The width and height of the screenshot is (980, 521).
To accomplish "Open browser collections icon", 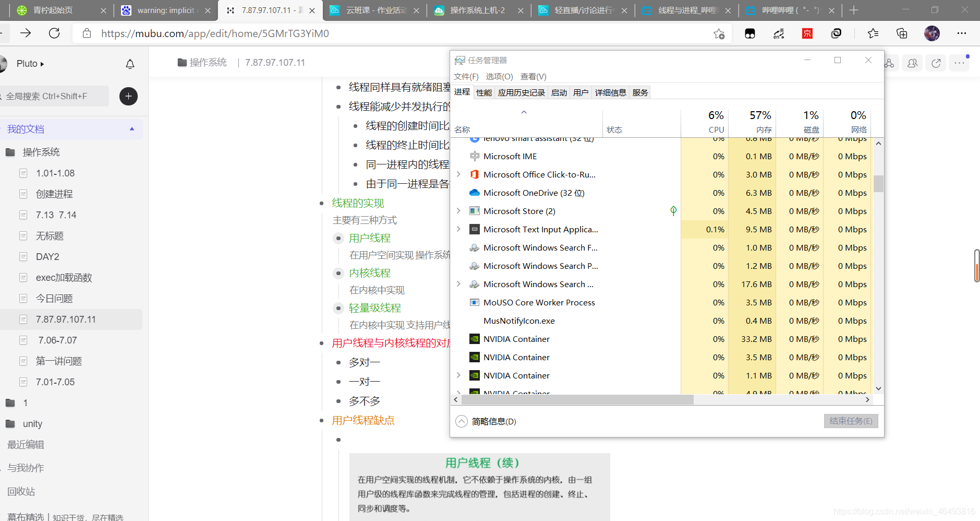I will point(902,33).
